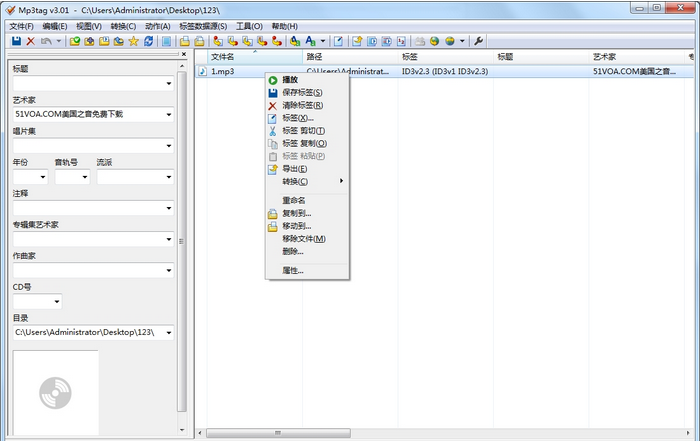Click the album cover art placeholder
Viewport: 700px width, 441px height.
pyautogui.click(x=55, y=393)
